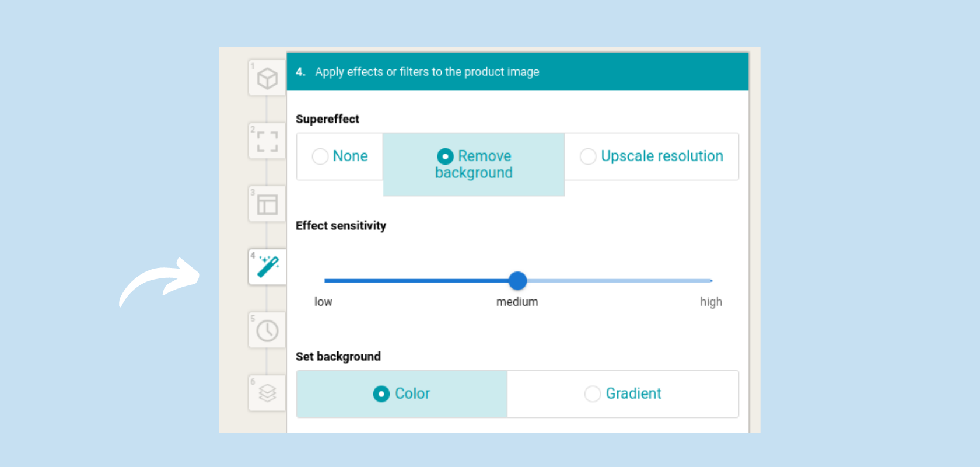Select step 3 layout template icon
Image resolution: width=980 pixels, height=467 pixels.
click(267, 204)
